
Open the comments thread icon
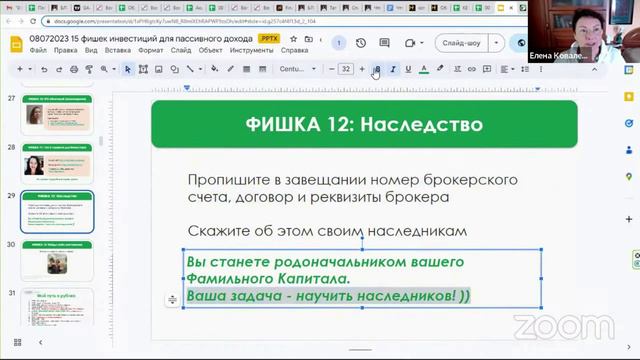coord(384,43)
